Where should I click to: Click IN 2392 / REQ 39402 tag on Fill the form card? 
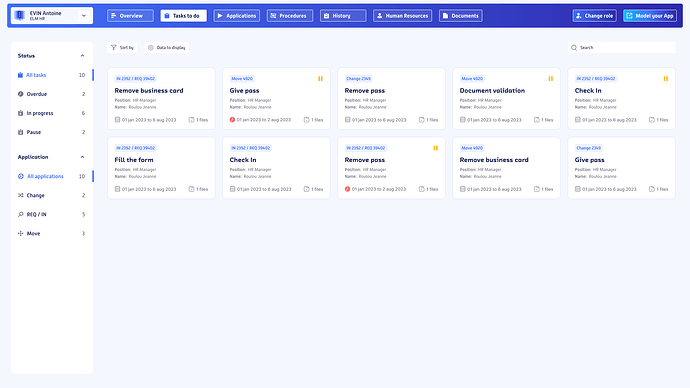pos(136,148)
